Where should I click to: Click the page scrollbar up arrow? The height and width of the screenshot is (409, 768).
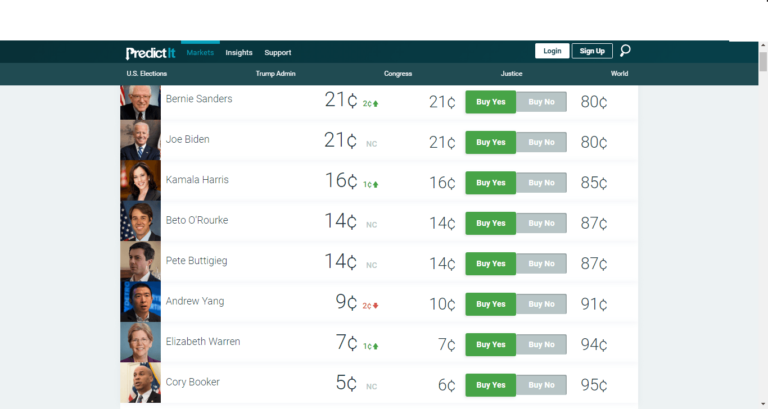tap(762, 47)
